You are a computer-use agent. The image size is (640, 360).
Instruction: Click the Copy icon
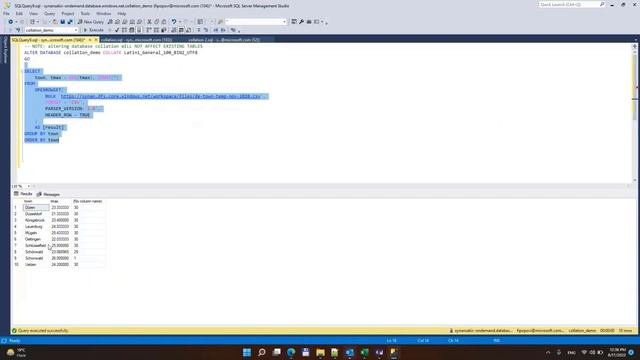[156, 22]
